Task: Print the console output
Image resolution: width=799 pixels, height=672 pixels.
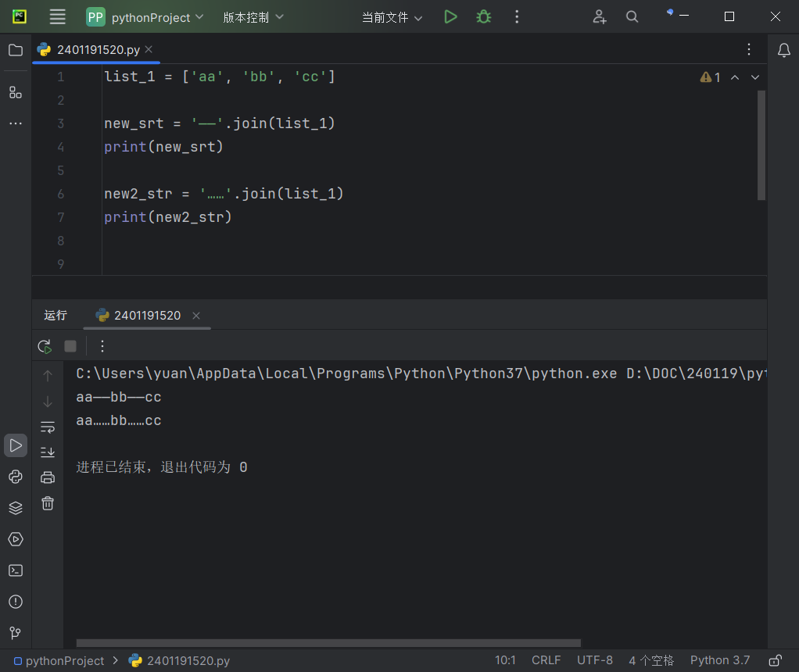Action: [x=48, y=477]
